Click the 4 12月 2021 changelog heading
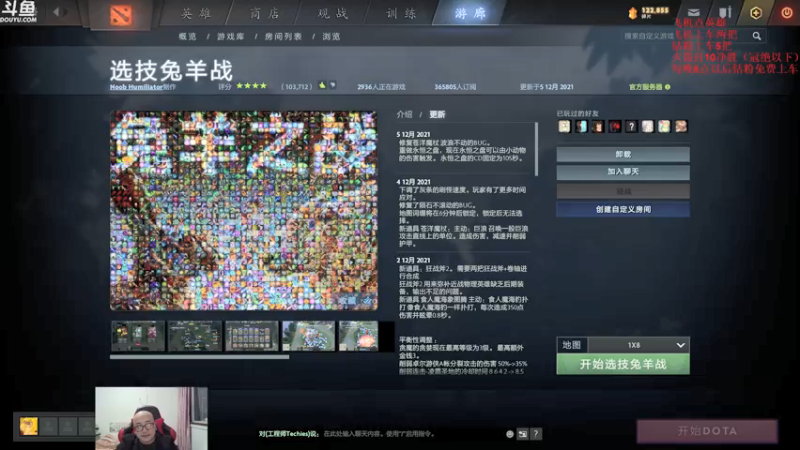The image size is (800, 450). pos(413,182)
